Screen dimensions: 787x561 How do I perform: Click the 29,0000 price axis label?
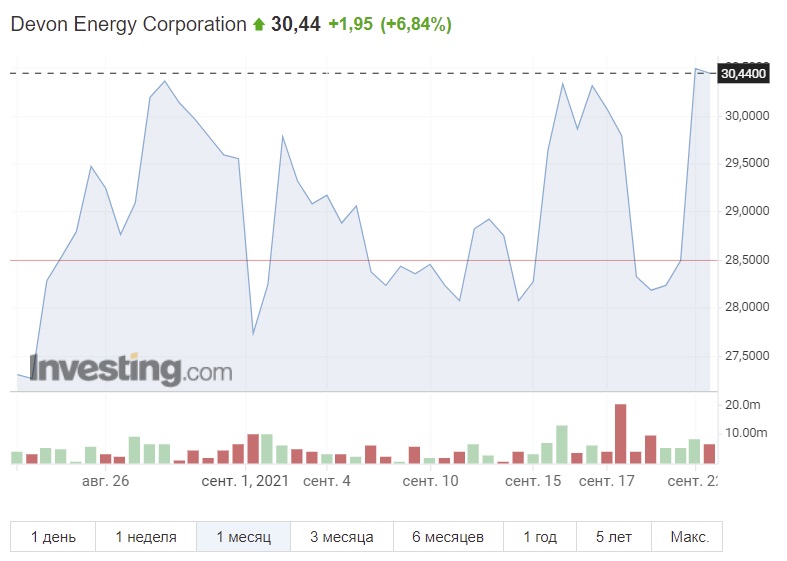747,211
